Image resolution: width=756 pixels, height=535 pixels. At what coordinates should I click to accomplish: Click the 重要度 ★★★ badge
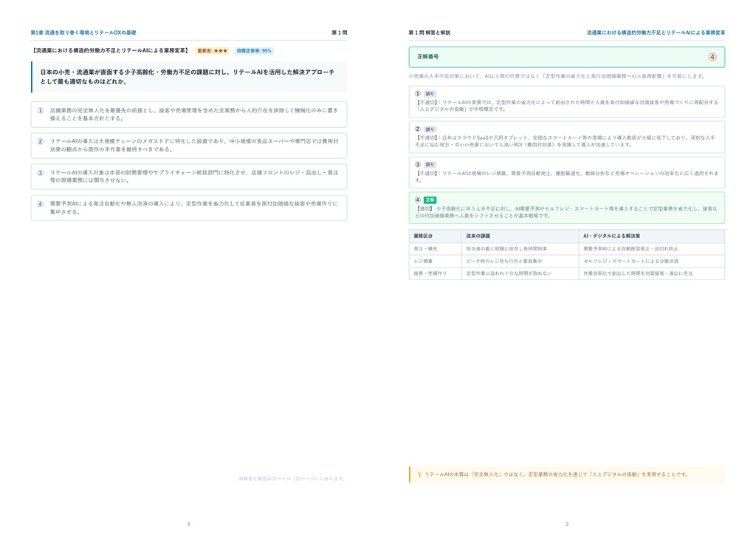(x=212, y=51)
